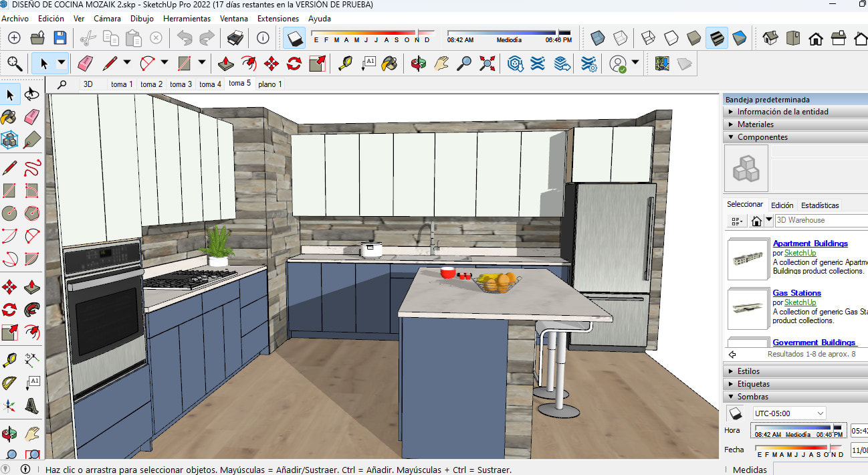
Task: Open Model Info with the circled i icon
Action: coord(263,37)
